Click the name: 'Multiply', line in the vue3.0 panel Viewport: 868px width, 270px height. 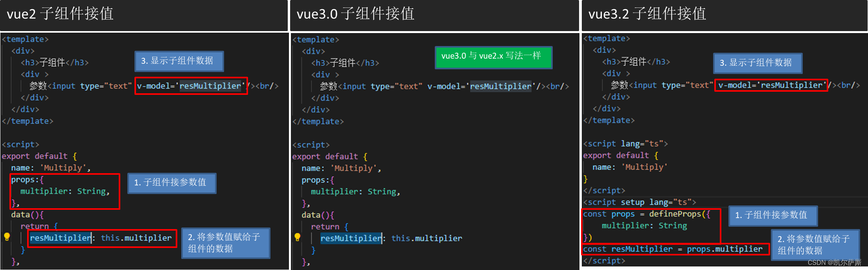coord(341,168)
